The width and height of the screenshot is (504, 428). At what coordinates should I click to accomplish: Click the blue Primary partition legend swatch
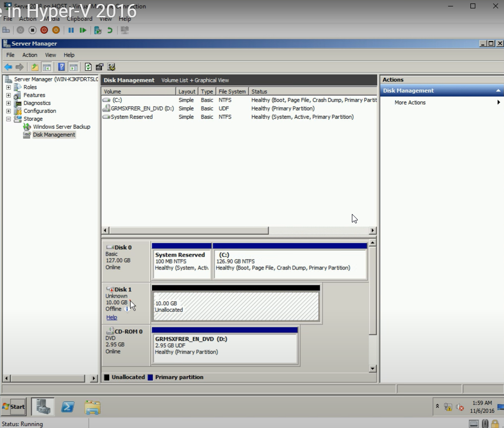150,377
